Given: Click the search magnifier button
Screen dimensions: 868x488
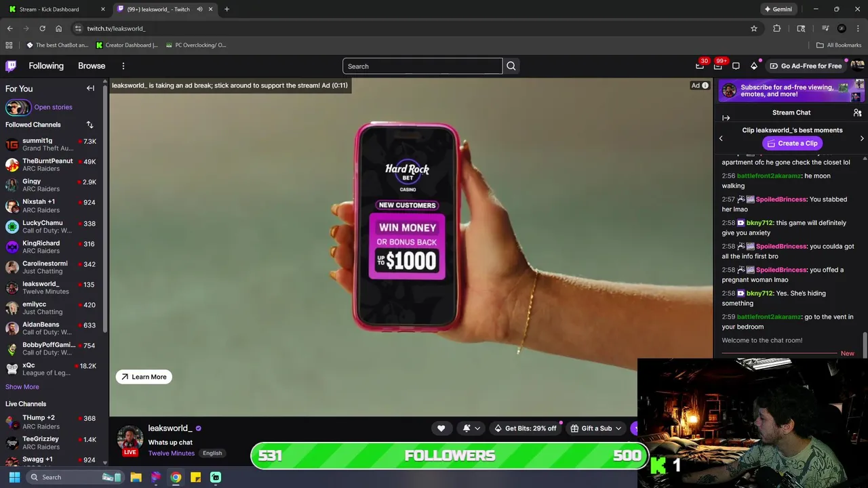Looking at the screenshot, I should (511, 66).
